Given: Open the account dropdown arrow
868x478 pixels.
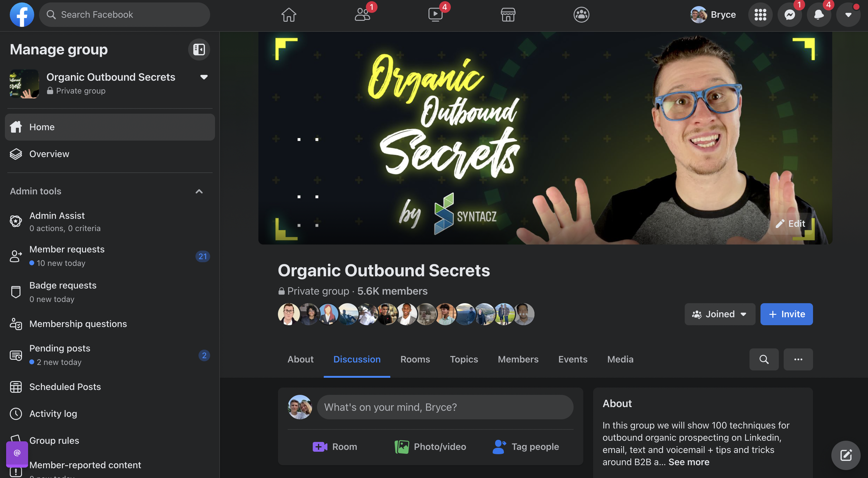Looking at the screenshot, I should point(848,14).
